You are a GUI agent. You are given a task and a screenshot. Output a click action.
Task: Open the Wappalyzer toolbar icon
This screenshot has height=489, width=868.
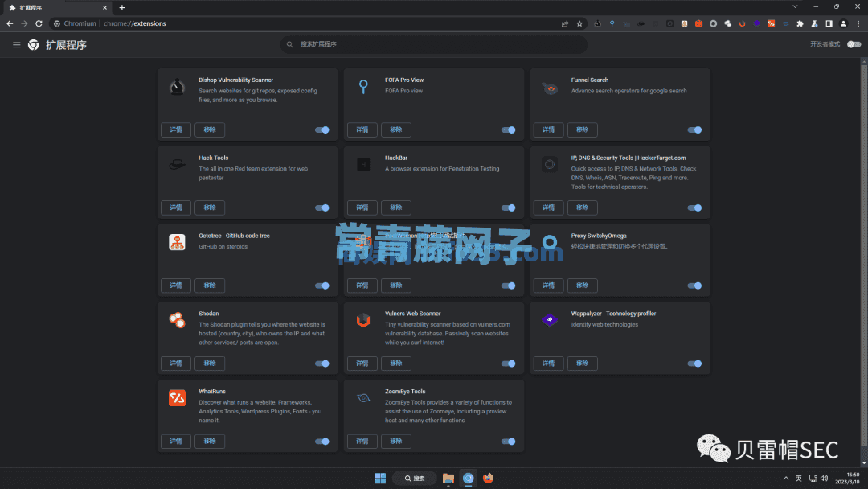click(x=757, y=24)
